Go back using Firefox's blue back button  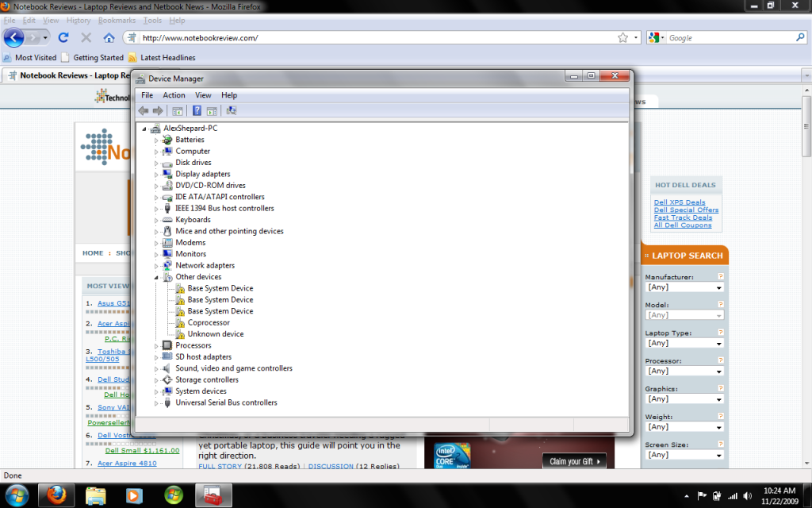pyautogui.click(x=14, y=37)
